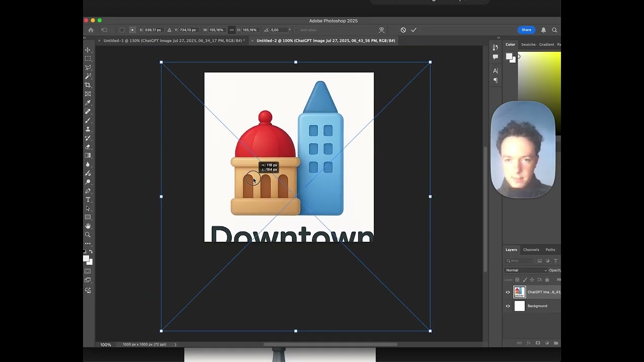
Task: Click the Home icon in options bar
Action: coord(91,30)
